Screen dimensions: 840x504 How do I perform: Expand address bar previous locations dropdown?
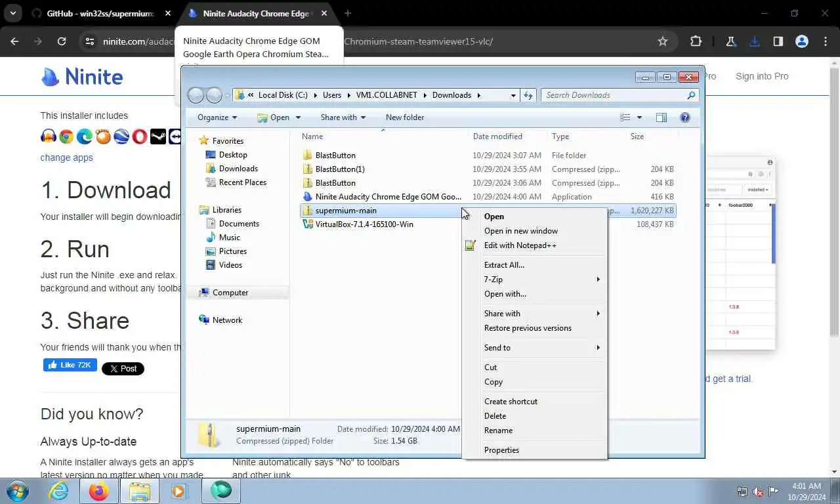click(x=513, y=95)
